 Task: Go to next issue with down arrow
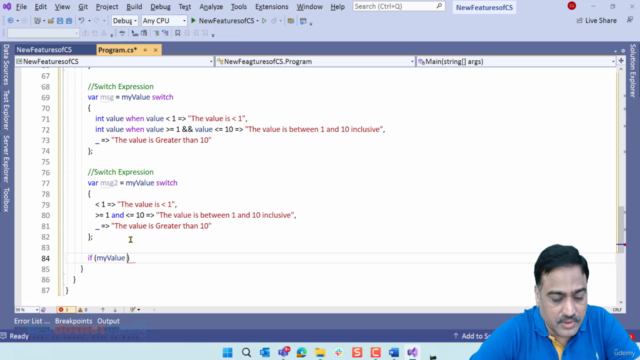(115, 309)
